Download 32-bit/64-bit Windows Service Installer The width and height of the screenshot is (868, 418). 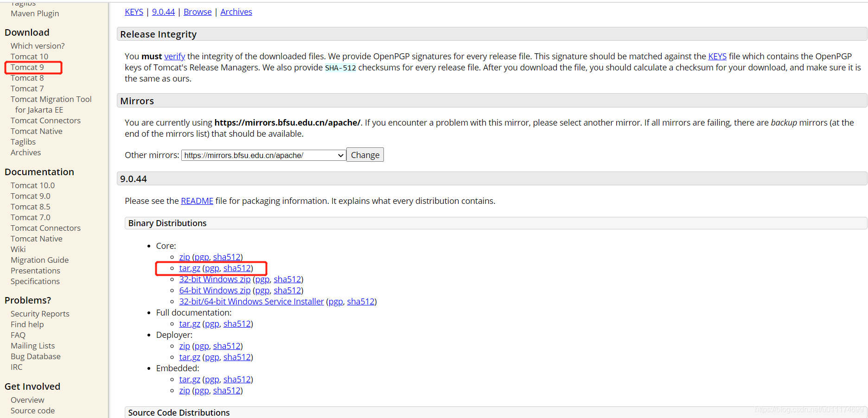(x=251, y=301)
